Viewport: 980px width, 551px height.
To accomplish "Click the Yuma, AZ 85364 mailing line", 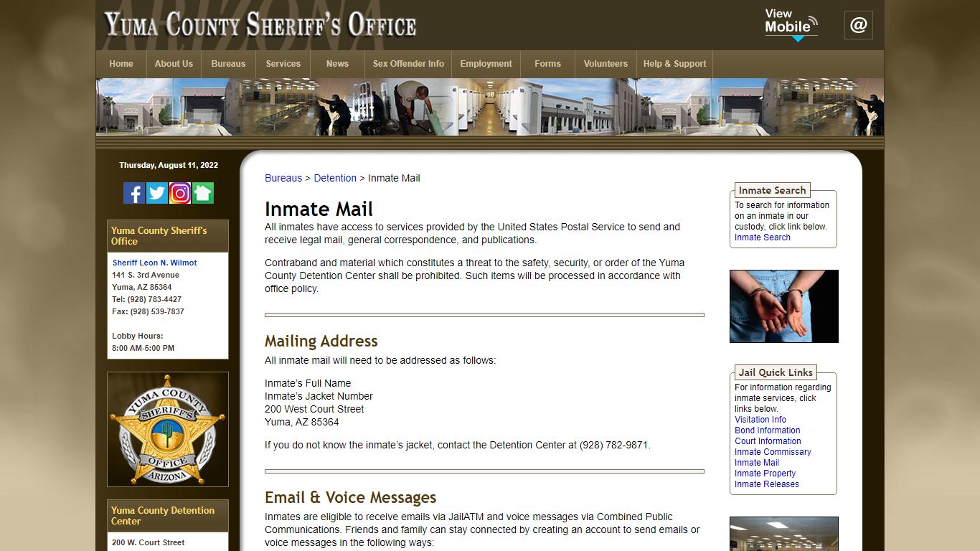I will click(302, 422).
